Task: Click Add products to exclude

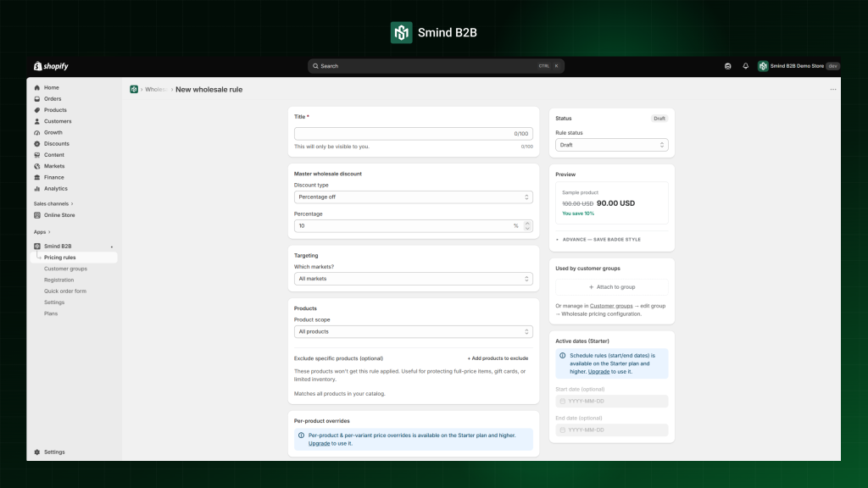Action: [498, 358]
